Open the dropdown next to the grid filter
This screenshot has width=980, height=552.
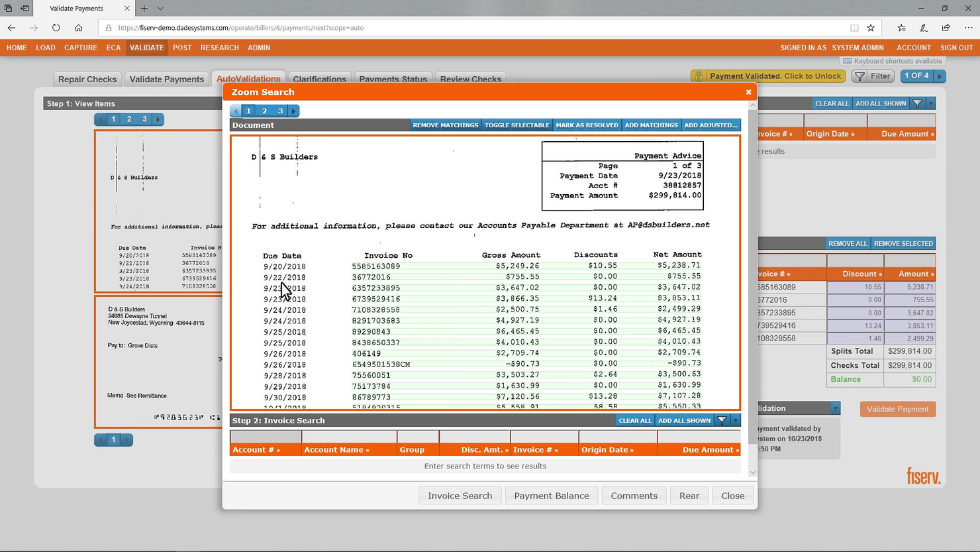[x=930, y=103]
